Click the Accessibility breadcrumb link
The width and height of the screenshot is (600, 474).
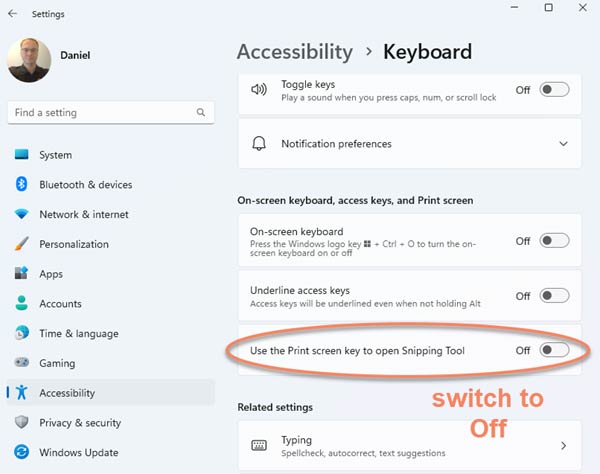coord(295,52)
